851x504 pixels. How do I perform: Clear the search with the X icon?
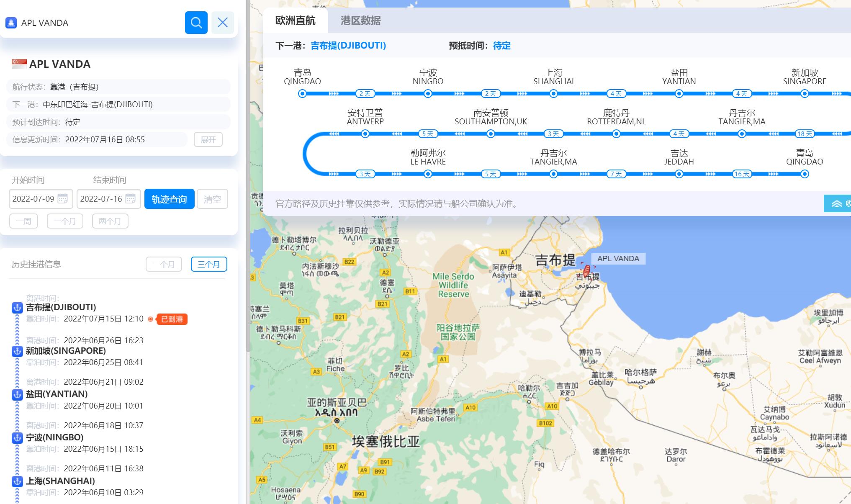click(x=223, y=23)
